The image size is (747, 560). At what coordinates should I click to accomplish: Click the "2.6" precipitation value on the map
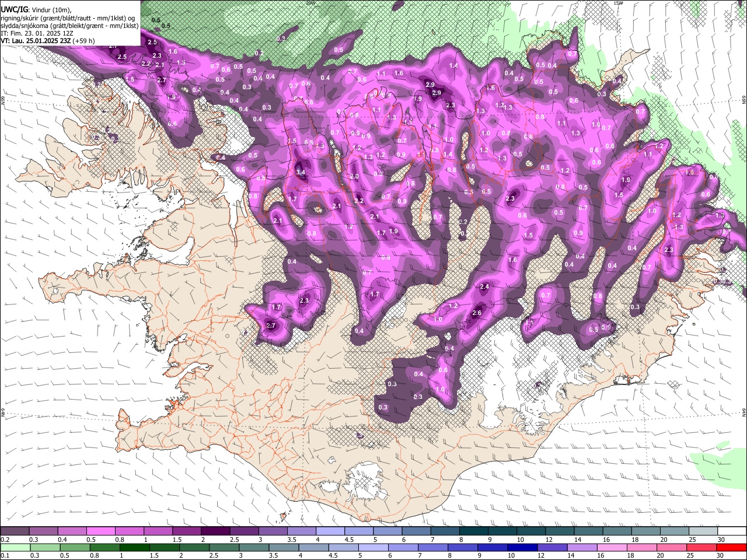point(477,313)
